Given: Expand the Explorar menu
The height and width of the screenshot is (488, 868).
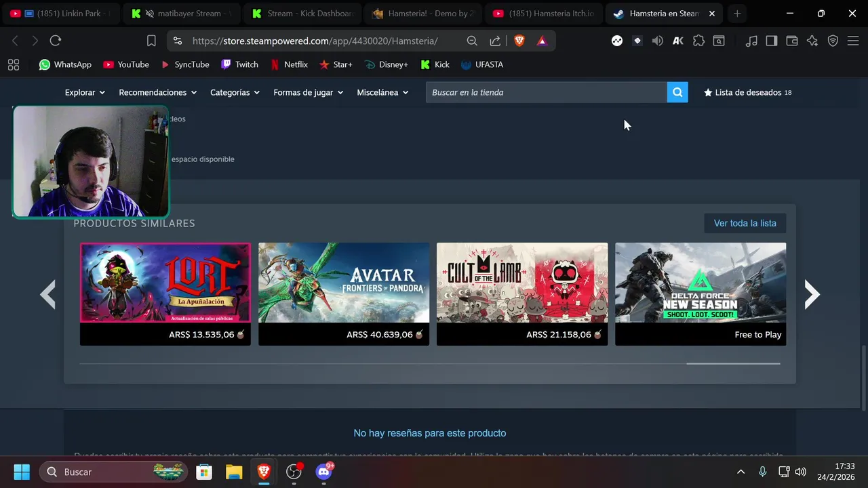Looking at the screenshot, I should [x=85, y=92].
